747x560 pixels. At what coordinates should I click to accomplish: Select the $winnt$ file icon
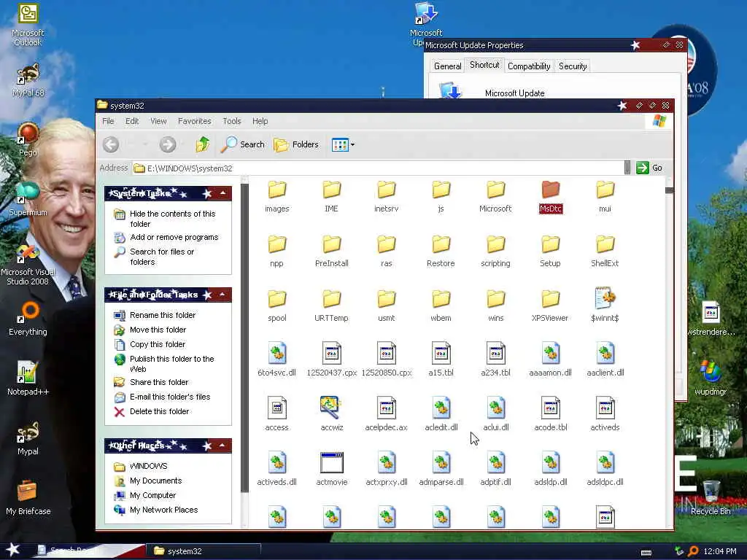click(605, 306)
